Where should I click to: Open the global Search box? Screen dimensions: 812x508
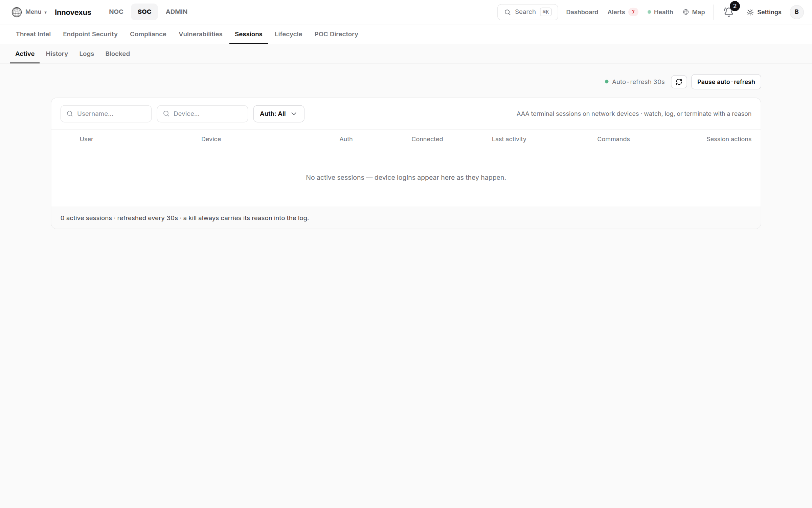527,12
